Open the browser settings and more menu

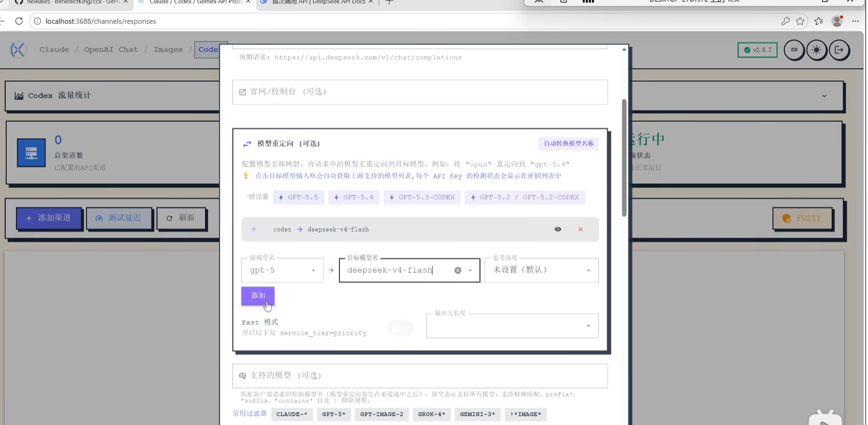pyautogui.click(x=856, y=21)
